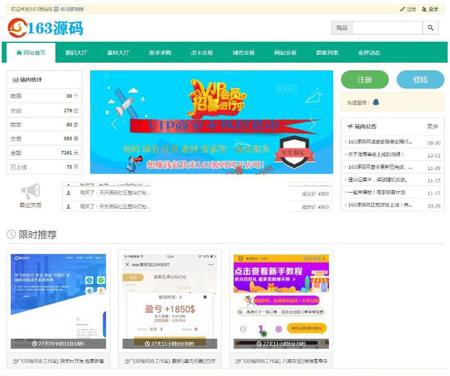Click countdown timer on the 盈亏 +1850$ card
This screenshot has width=450, height=376.
tap(170, 344)
